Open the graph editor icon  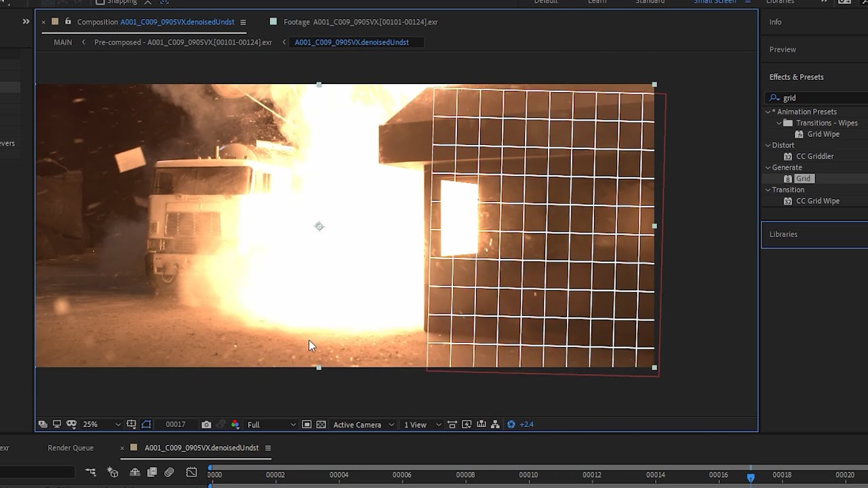point(191,472)
